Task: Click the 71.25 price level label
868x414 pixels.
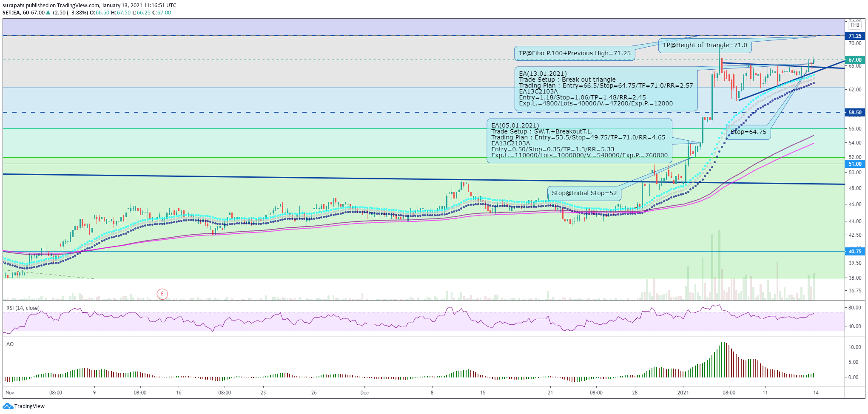Action: point(855,36)
